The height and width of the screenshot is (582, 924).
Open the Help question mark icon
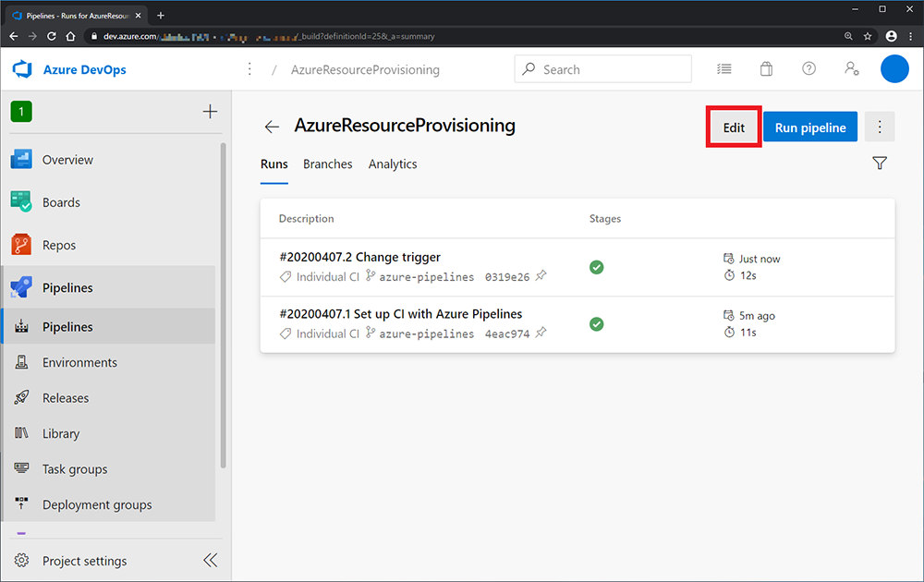point(809,69)
